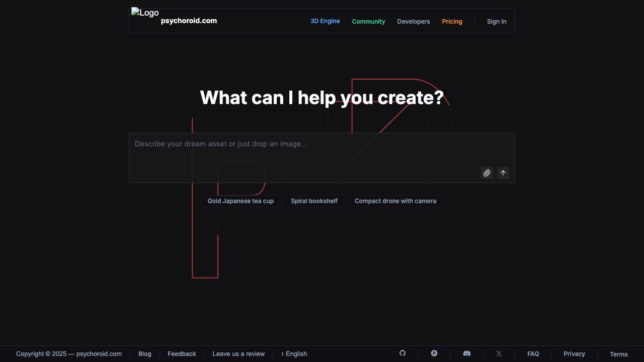Expand the English language selector
This screenshot has width=644, height=362.
coord(294,354)
